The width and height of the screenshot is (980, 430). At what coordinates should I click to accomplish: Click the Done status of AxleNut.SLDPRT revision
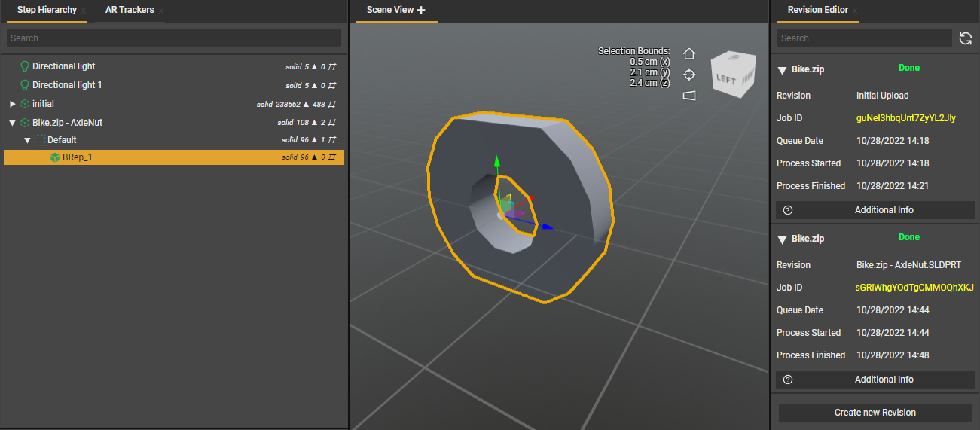909,237
